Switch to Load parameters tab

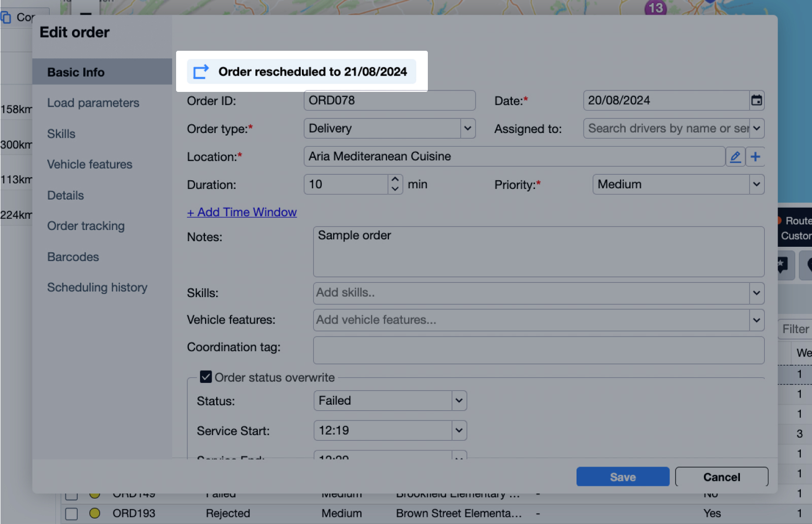(93, 103)
